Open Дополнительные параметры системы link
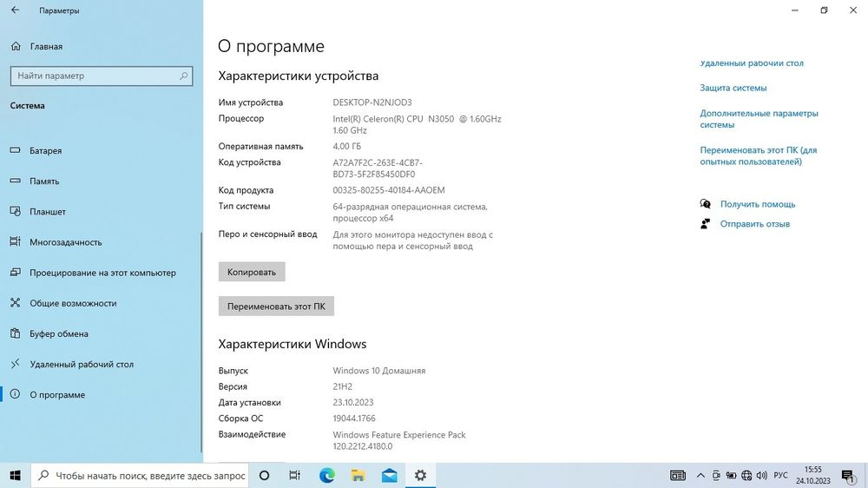 759,119
